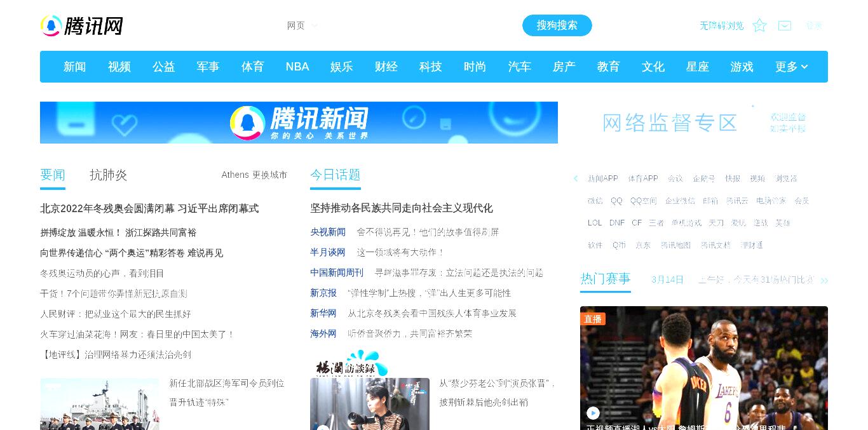Open the 腾讯新闻 banner
Image resolution: width=868 pixels, height=430 pixels.
click(x=299, y=123)
